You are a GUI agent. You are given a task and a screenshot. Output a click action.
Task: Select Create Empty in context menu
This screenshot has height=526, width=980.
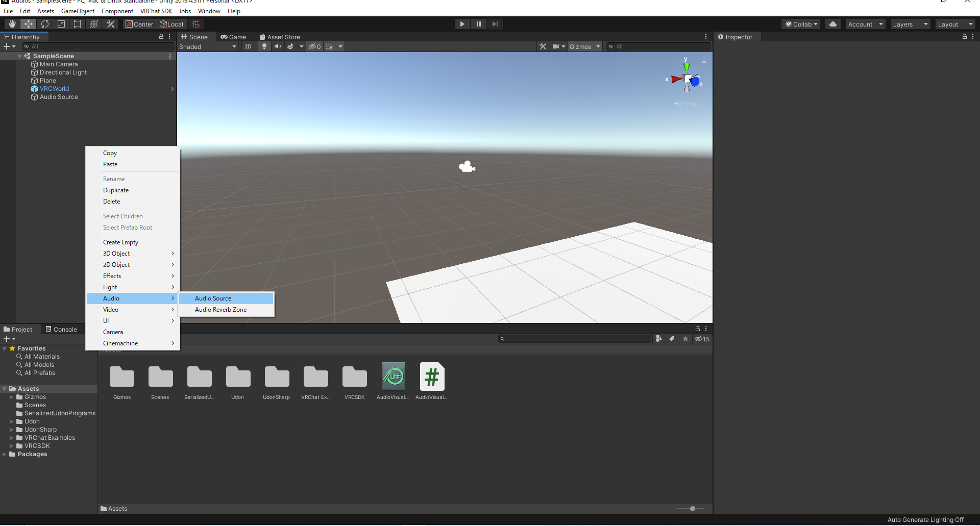133,242
